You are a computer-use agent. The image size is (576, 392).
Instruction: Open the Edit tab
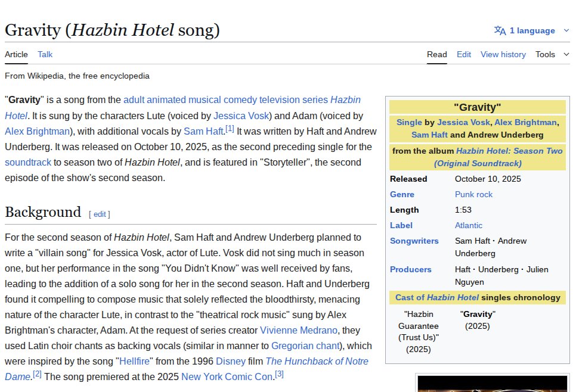(x=463, y=54)
